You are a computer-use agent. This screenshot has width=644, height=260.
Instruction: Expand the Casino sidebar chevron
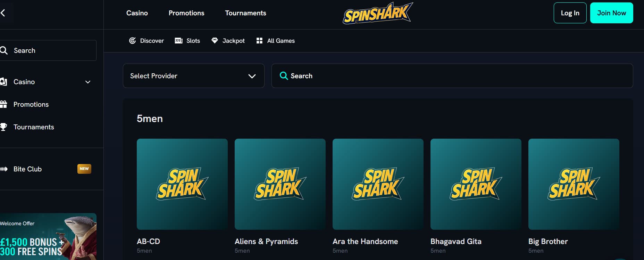tap(88, 82)
